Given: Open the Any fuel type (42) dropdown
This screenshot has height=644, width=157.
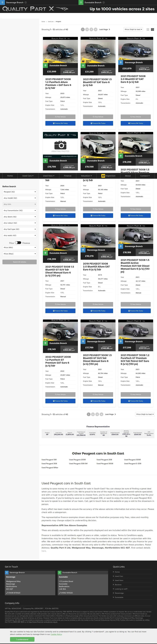Looking at the screenshot, I should click(19, 229).
